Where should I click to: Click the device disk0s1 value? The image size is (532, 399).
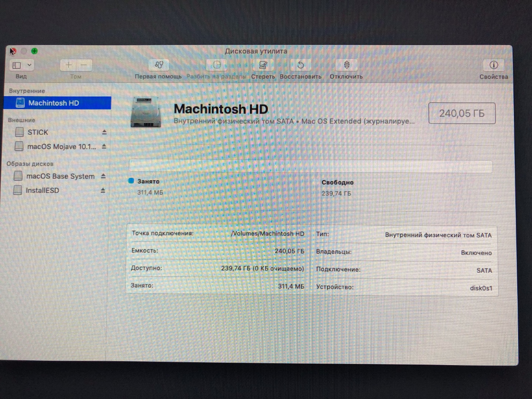point(481,288)
